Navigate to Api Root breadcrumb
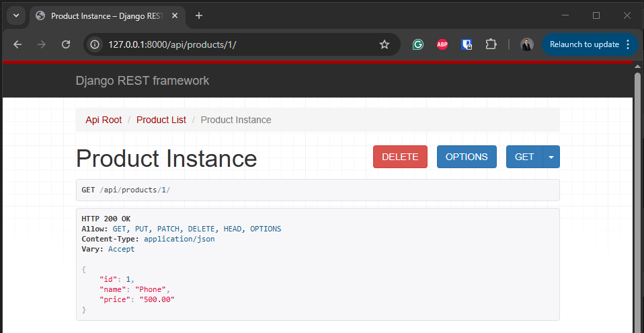This screenshot has height=333, width=644. tap(104, 120)
